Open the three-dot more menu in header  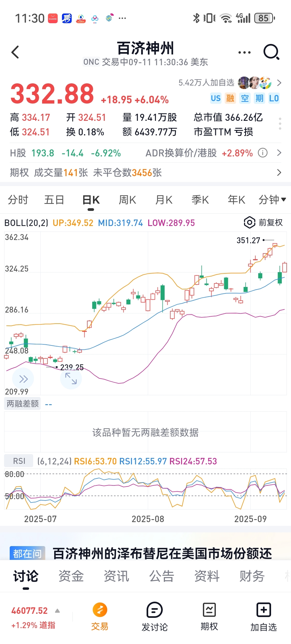coord(244,52)
